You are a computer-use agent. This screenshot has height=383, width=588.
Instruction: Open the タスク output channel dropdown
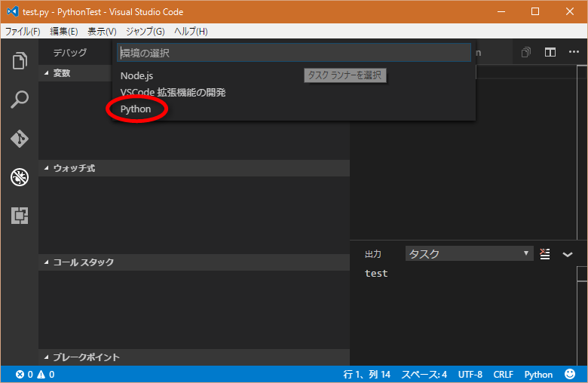(469, 254)
